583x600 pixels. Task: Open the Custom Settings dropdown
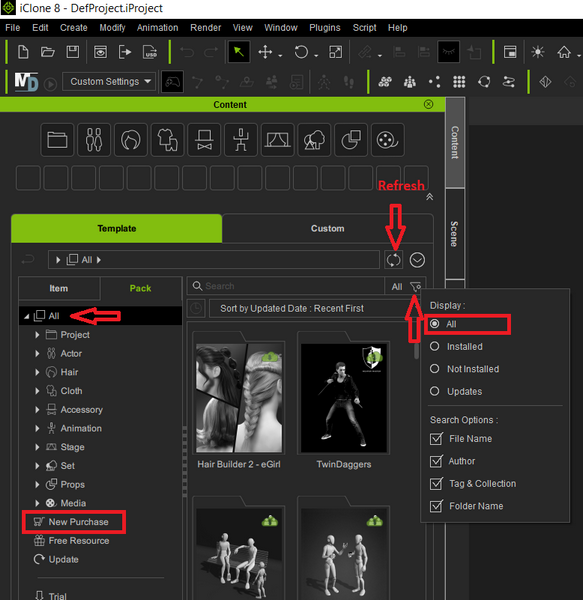[109, 82]
